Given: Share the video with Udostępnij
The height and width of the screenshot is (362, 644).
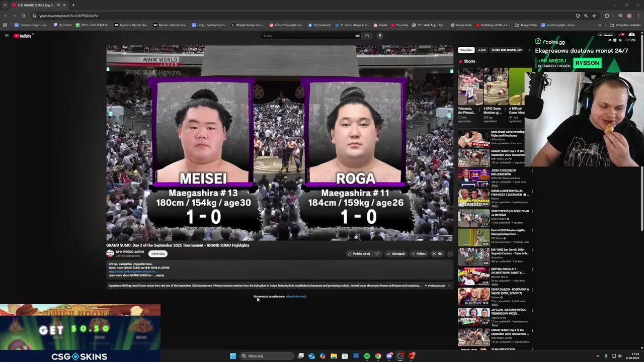Looking at the screenshot, I should [x=395, y=254].
